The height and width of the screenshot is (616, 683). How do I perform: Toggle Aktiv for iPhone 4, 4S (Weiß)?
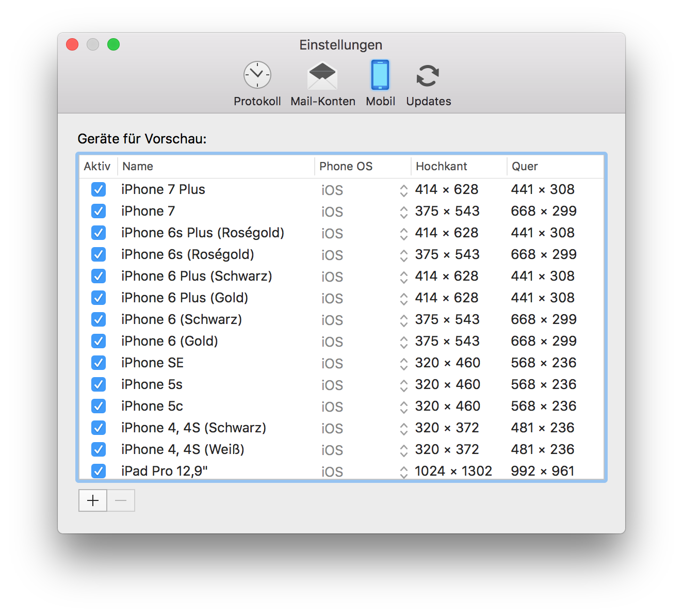(x=99, y=449)
